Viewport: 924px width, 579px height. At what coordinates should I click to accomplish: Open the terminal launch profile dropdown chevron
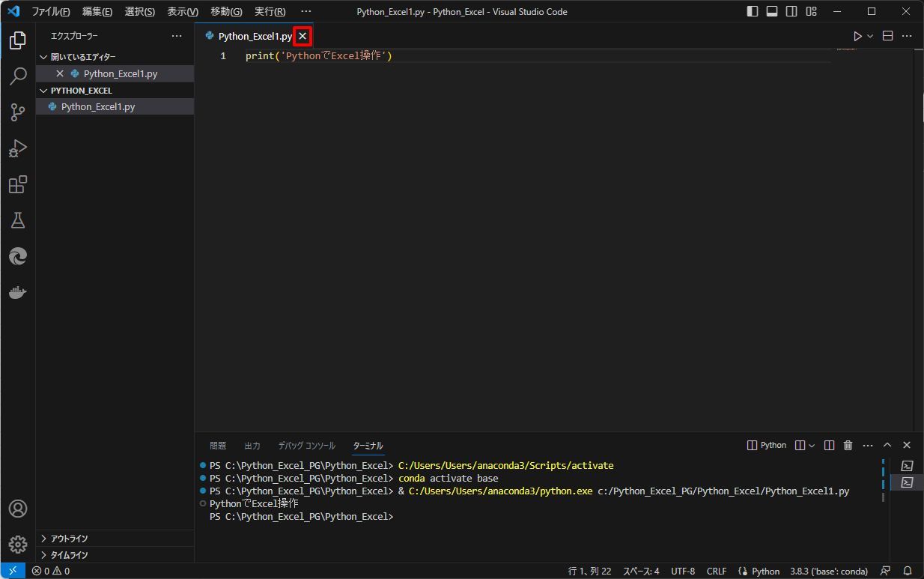click(x=812, y=445)
